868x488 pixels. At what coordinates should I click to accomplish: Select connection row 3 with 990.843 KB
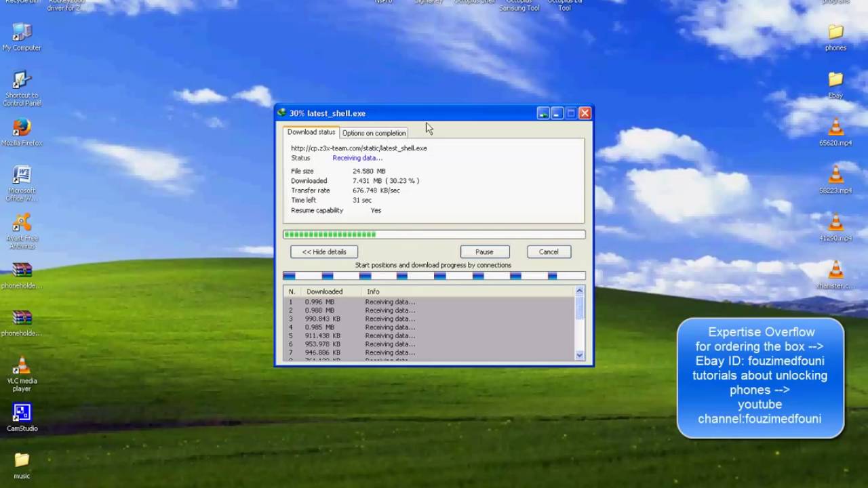tap(429, 319)
